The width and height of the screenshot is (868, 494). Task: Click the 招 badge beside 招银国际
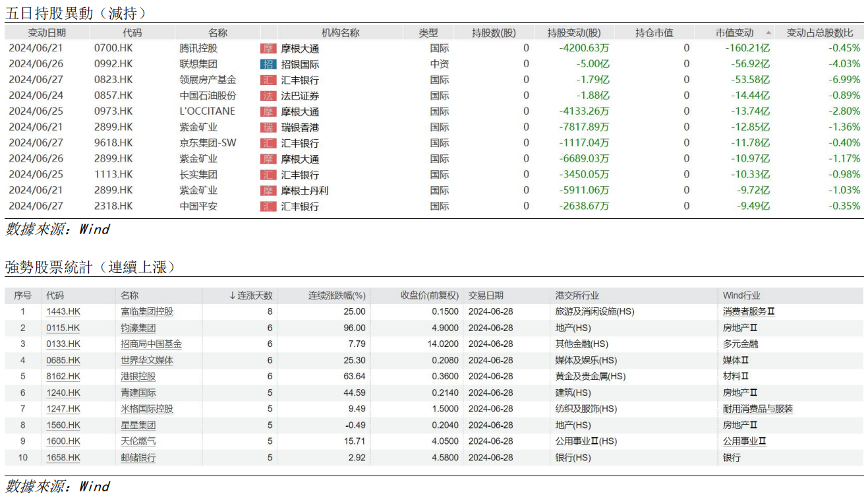pyautogui.click(x=268, y=64)
